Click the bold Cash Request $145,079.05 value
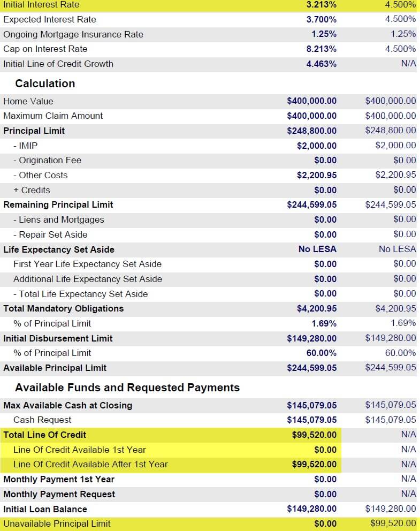The height and width of the screenshot is (531, 420). click(311, 420)
